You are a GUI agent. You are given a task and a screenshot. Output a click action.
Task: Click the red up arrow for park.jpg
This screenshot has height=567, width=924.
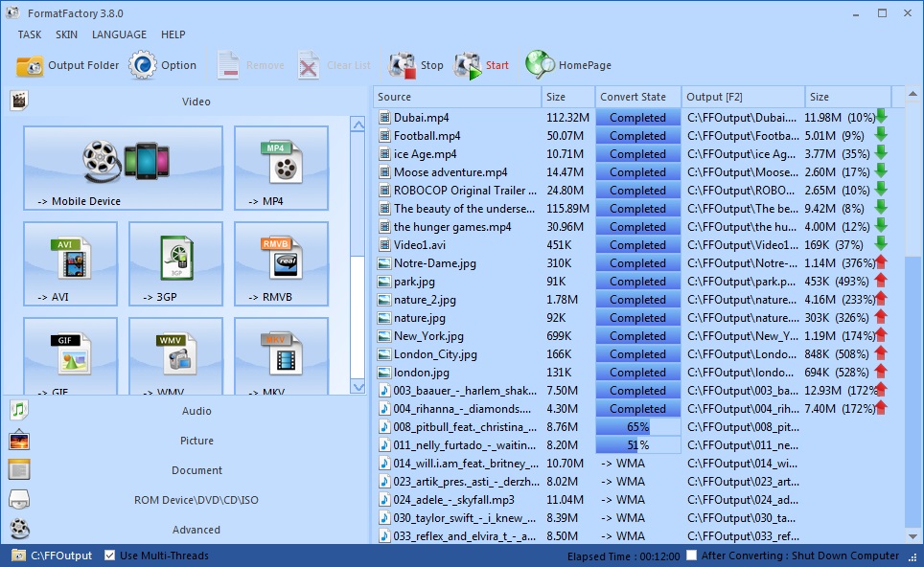(x=881, y=281)
